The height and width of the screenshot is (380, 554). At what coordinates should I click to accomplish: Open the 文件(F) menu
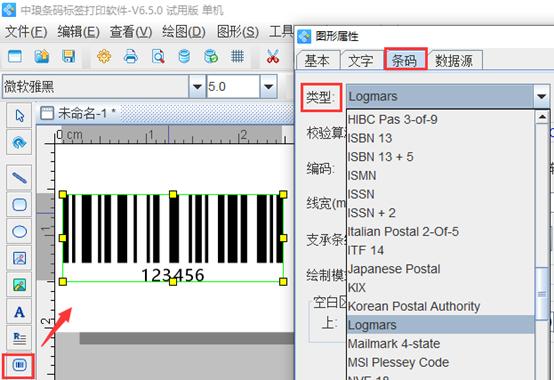point(26,32)
